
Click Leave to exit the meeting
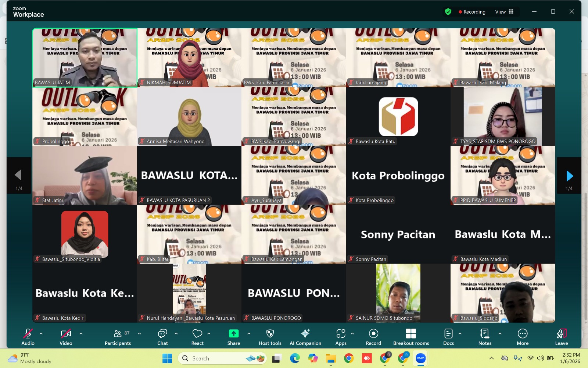click(561, 336)
